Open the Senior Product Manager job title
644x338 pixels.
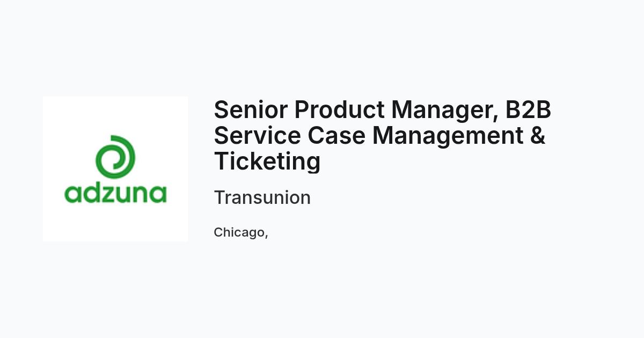[382, 135]
